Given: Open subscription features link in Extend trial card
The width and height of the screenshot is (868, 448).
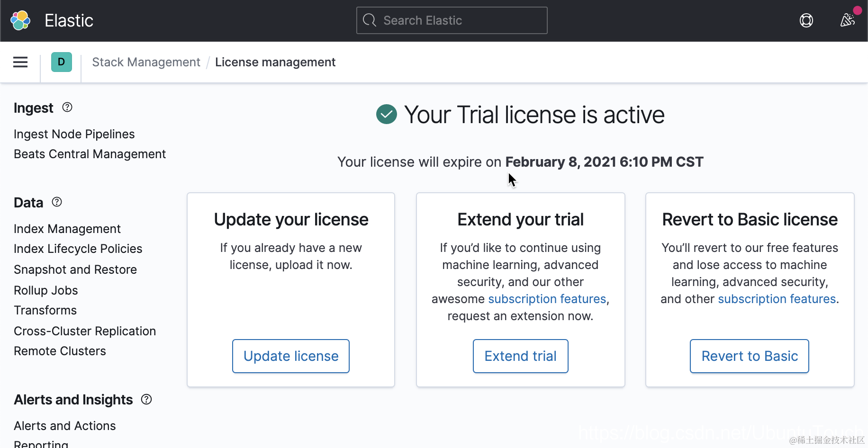Looking at the screenshot, I should coord(547,299).
